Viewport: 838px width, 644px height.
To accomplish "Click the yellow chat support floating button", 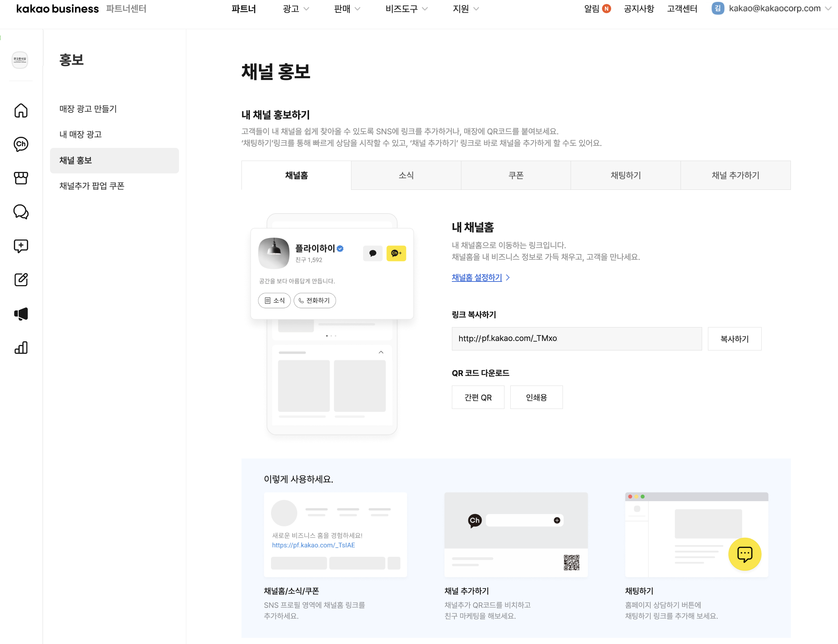I will (x=744, y=554).
